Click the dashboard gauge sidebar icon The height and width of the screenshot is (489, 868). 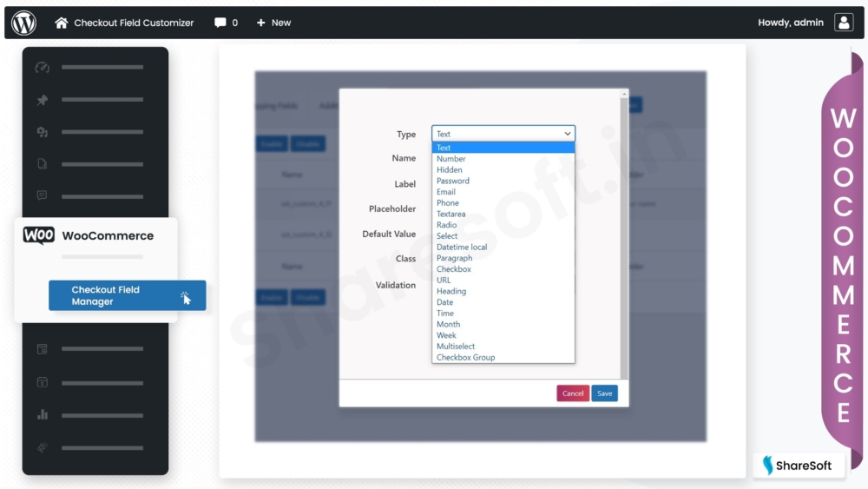(42, 68)
